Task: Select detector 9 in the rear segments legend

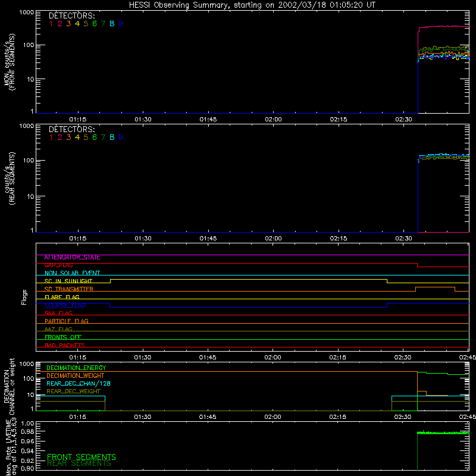Action: click(121, 137)
